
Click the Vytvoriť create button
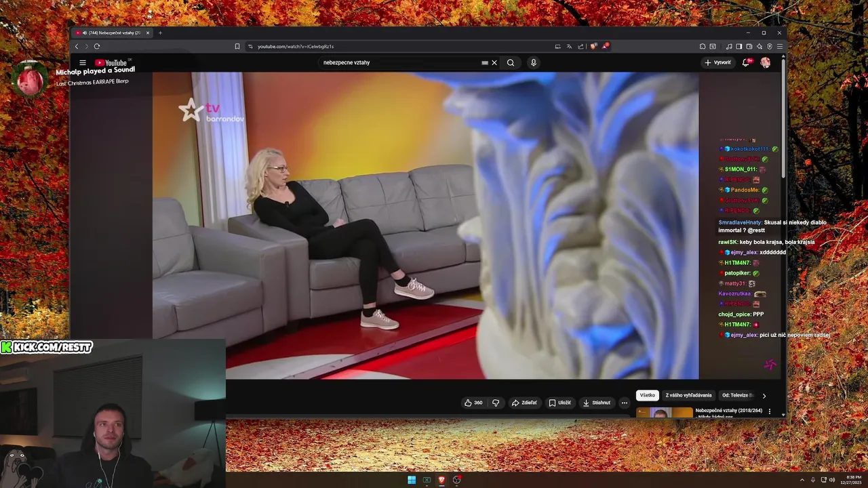point(717,62)
